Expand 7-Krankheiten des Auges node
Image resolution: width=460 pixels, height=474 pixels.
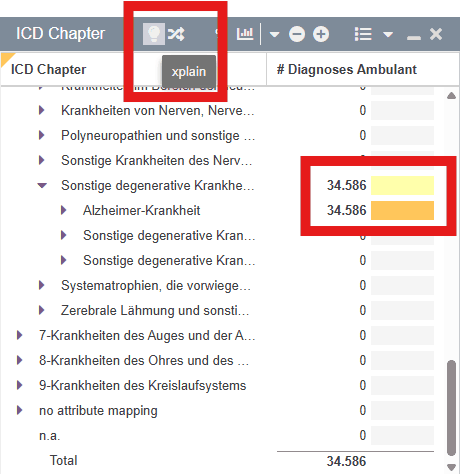19,335
